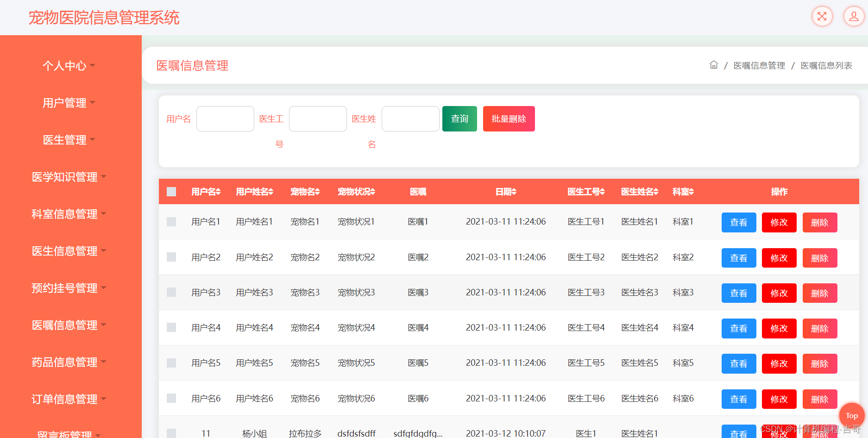Click the round Top back-to-top button

pyautogui.click(x=852, y=415)
